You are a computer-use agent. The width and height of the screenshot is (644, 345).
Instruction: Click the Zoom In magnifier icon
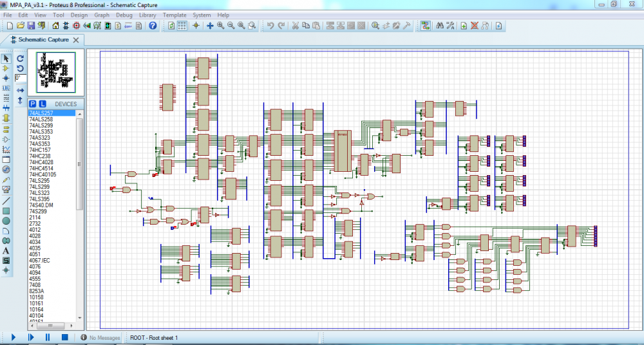click(x=220, y=26)
